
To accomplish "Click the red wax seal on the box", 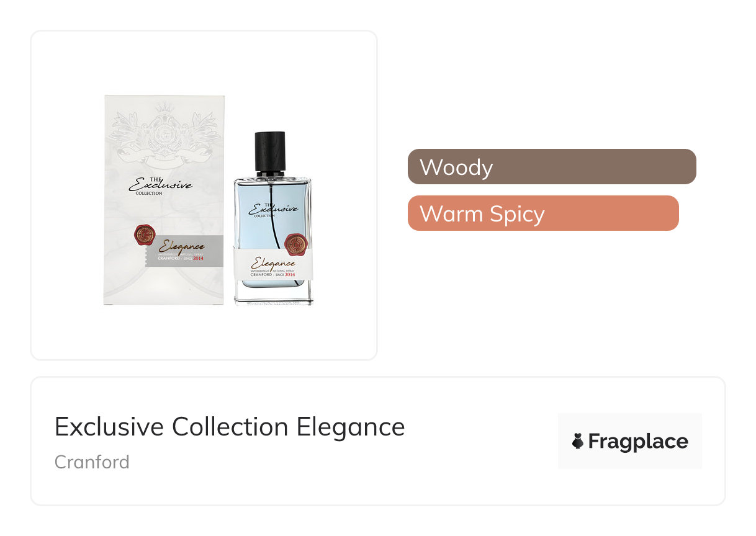I will coord(146,236).
